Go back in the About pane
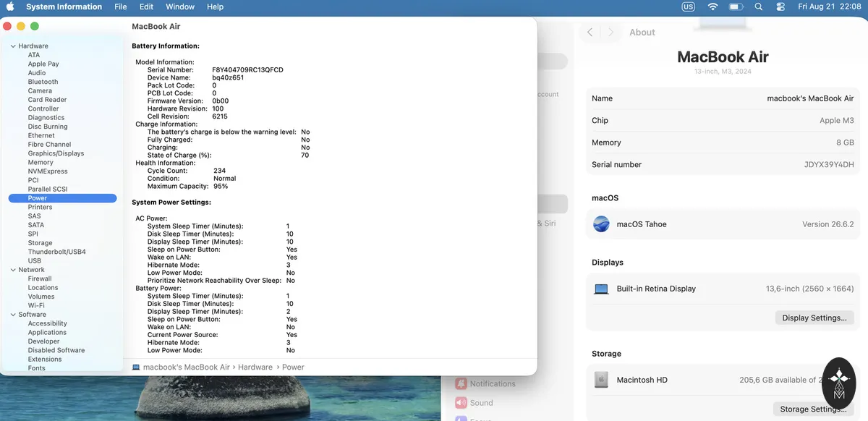 click(590, 33)
